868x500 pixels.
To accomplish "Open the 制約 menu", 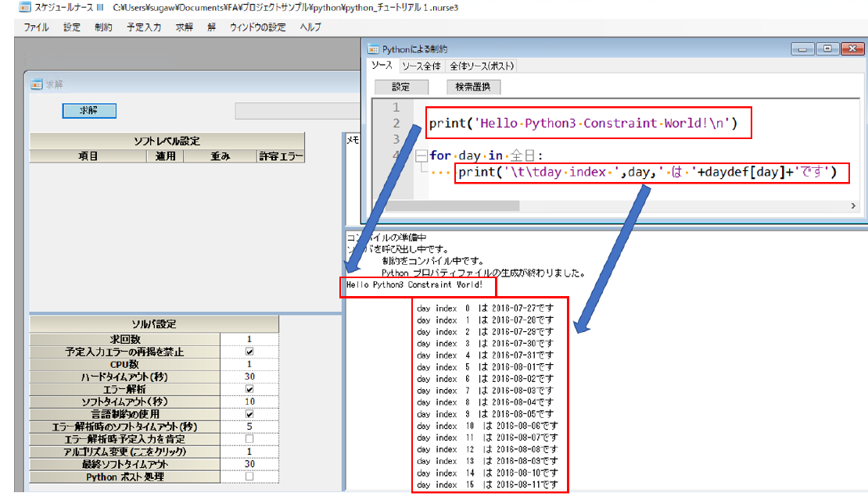I will pos(103,27).
